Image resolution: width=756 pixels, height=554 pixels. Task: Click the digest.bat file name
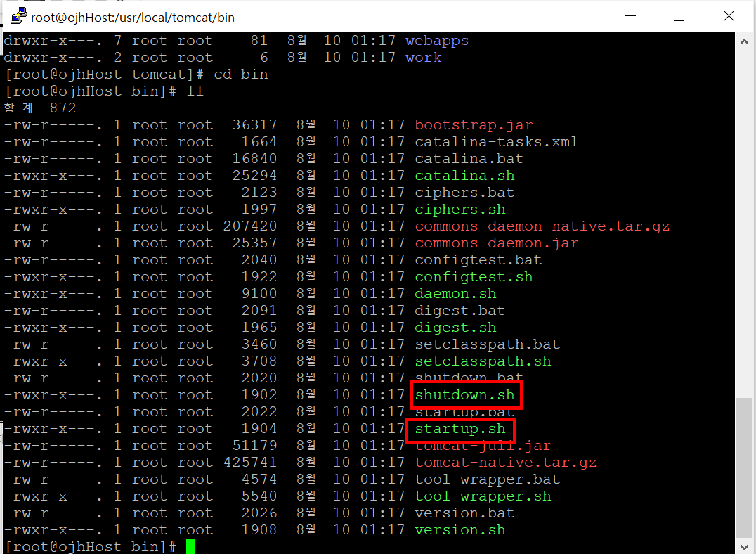click(460, 311)
